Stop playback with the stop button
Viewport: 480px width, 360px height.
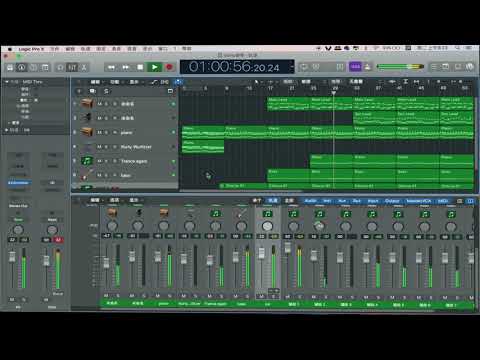coord(140,67)
